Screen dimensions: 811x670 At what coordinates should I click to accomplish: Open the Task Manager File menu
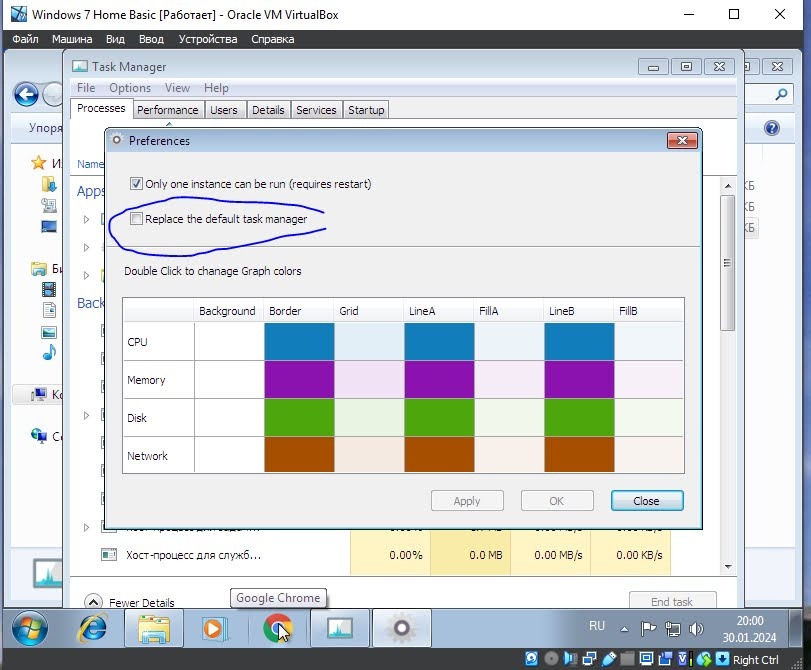point(86,88)
